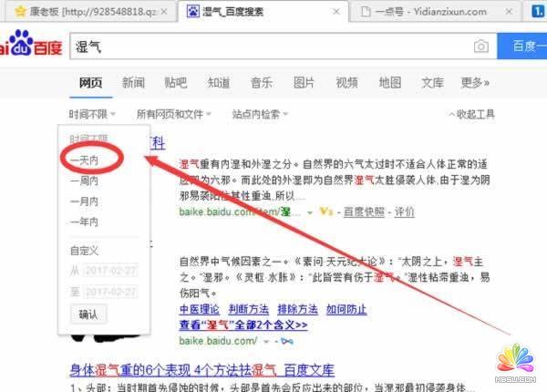Open the 图片 search category
The height and width of the screenshot is (392, 547).
[304, 83]
